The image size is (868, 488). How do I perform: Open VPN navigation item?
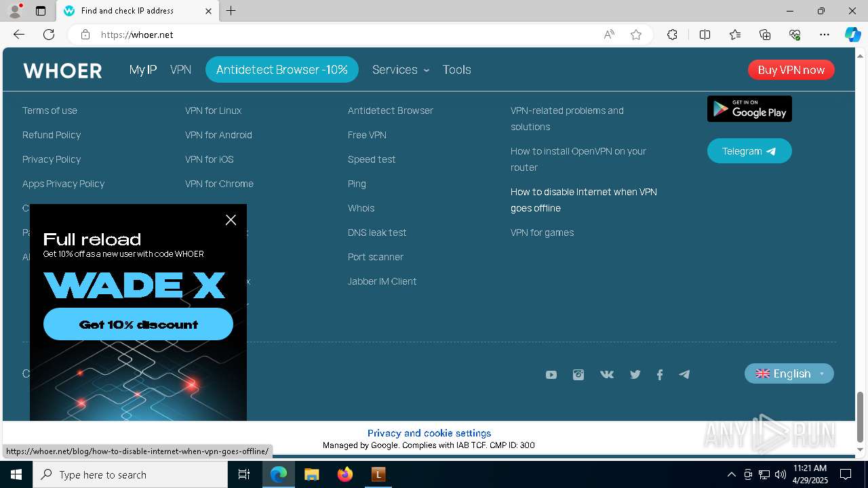click(180, 70)
